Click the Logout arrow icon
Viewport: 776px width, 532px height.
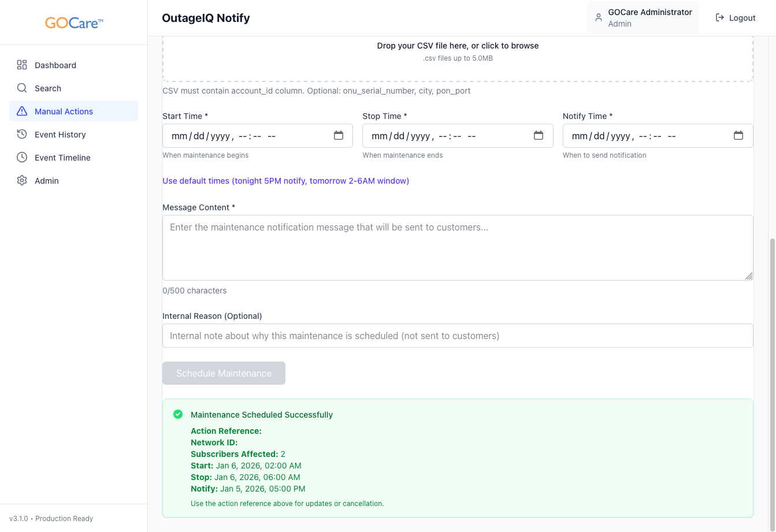pos(720,18)
